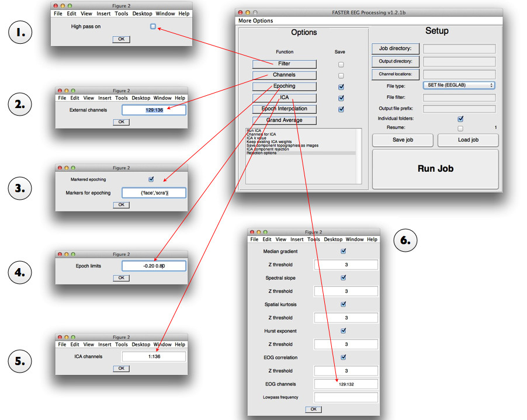Click Median gradient Z threshold field
This screenshot has height=420, width=527.
tap(346, 265)
